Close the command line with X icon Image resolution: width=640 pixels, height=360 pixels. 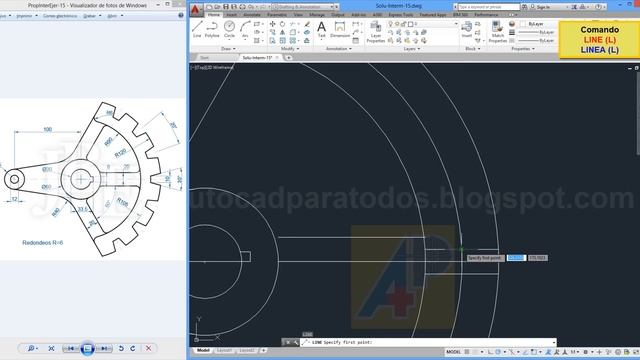[288, 342]
